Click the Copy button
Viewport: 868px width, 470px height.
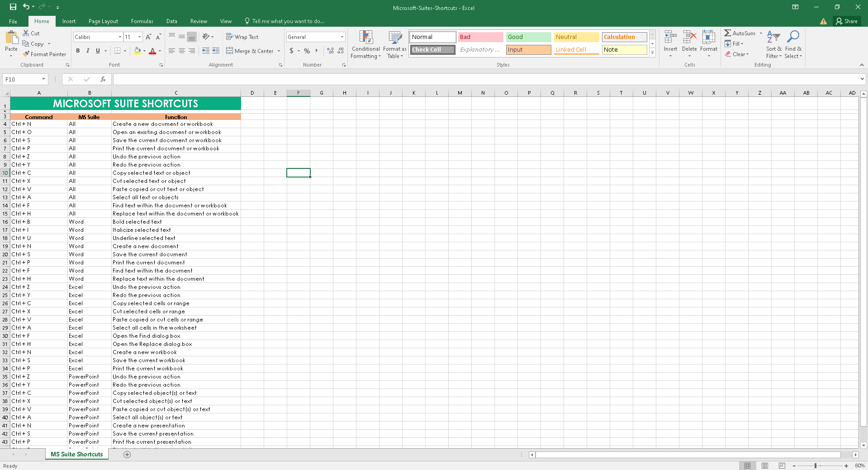[x=33, y=43]
